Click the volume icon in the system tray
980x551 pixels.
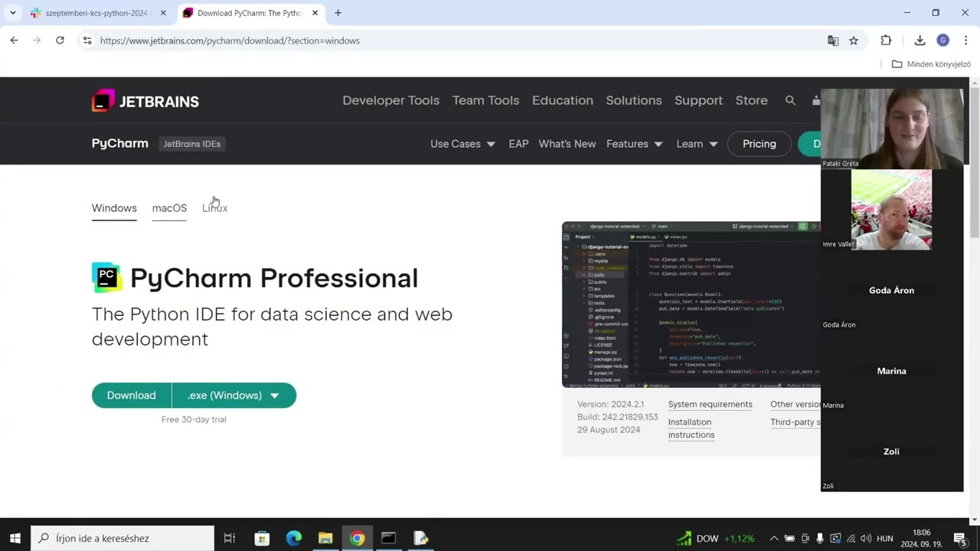coord(867,539)
